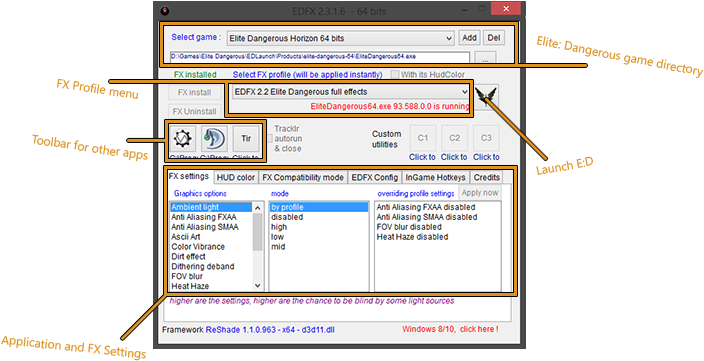Select Ambient light in Graphics options
The width and height of the screenshot is (704, 361).
(x=211, y=207)
